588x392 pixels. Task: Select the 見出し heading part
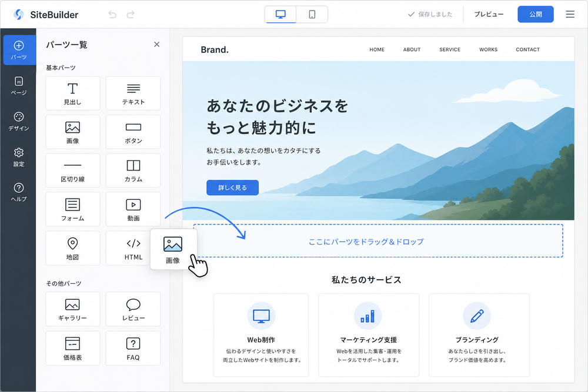[73, 93]
